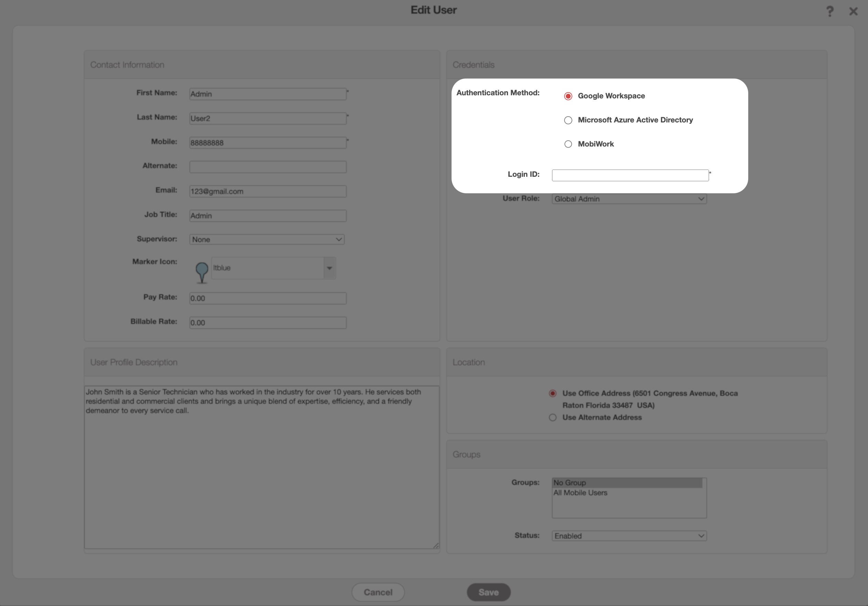868x606 pixels.
Task: Click the help question mark icon
Action: pos(829,11)
